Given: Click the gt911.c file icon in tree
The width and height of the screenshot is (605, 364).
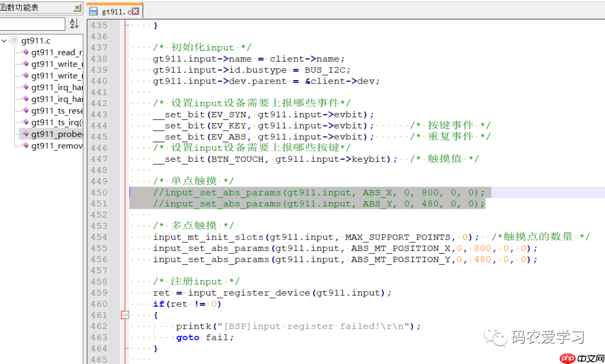Looking at the screenshot, I should click(14, 40).
